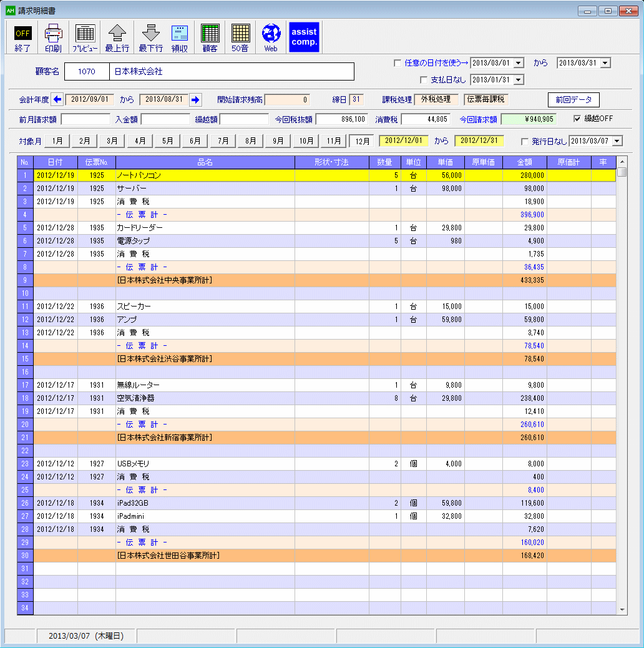Jump to bottom row with 最下行 icon

coord(150,37)
